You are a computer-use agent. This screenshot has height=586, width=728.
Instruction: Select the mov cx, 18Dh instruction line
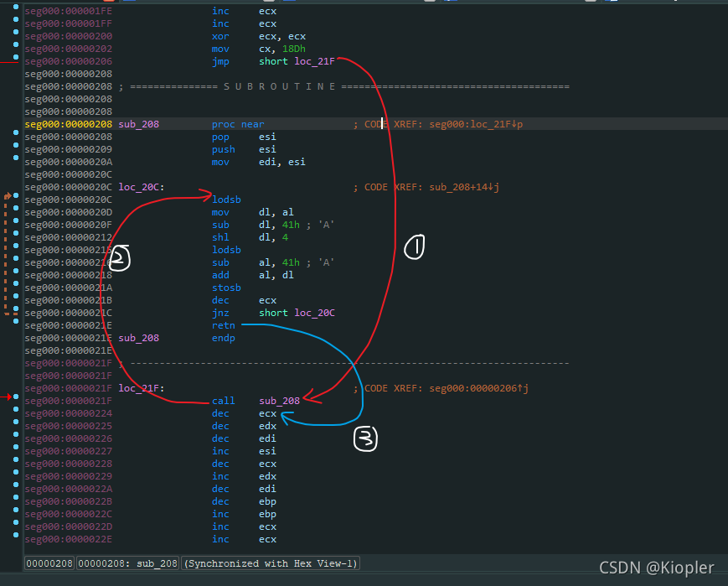click(276, 49)
